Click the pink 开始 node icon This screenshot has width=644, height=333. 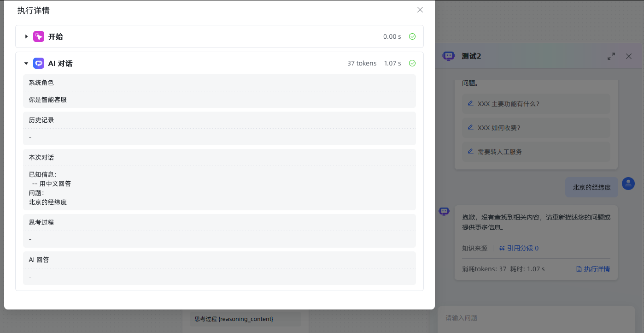point(39,36)
